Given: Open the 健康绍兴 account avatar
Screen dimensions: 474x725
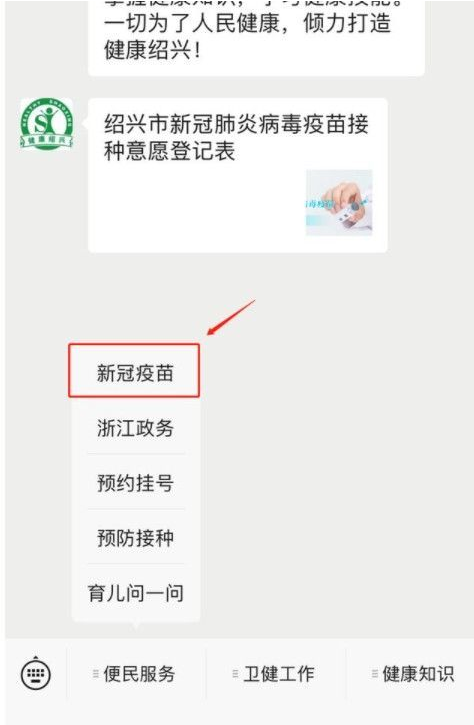Looking at the screenshot, I should [x=46, y=124].
